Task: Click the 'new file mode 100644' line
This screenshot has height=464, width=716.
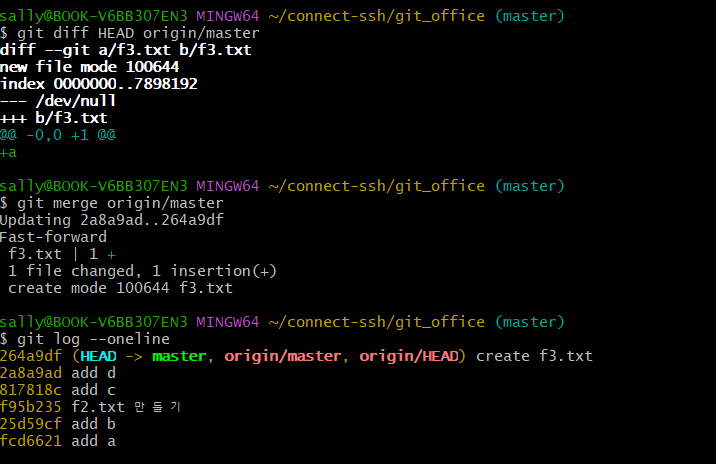Action: (90, 67)
